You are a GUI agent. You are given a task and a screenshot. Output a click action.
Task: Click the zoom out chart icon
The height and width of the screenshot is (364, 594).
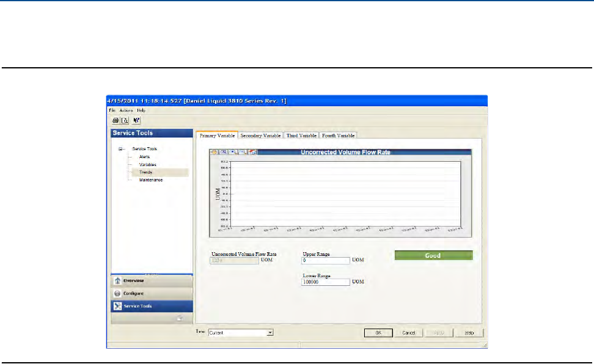point(243,152)
